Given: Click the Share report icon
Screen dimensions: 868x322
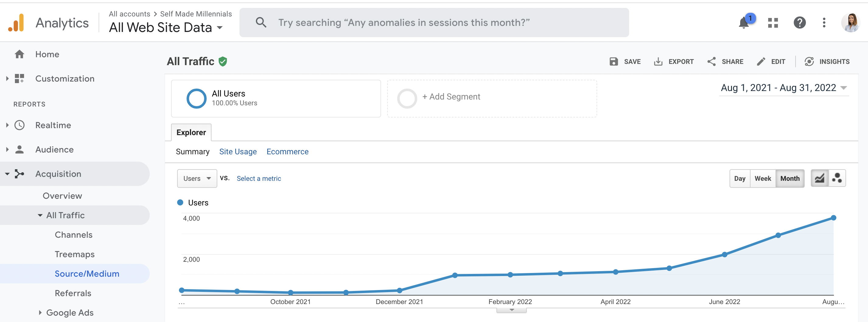Looking at the screenshot, I should 711,62.
